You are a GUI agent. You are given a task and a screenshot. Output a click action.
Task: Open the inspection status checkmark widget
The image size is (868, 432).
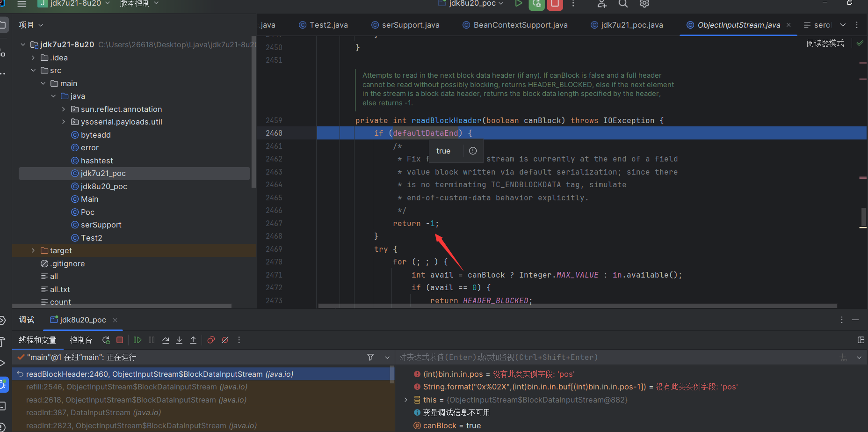(860, 43)
